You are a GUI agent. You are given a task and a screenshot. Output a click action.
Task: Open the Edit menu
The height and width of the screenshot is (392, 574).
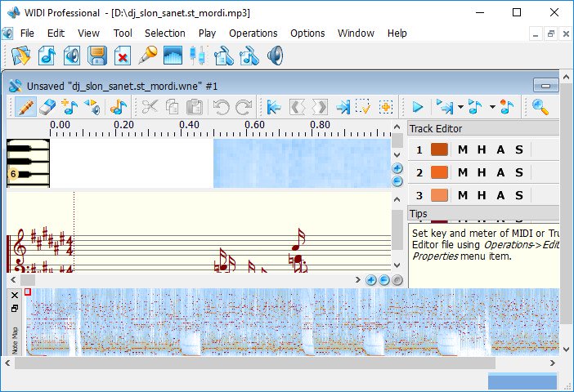56,33
